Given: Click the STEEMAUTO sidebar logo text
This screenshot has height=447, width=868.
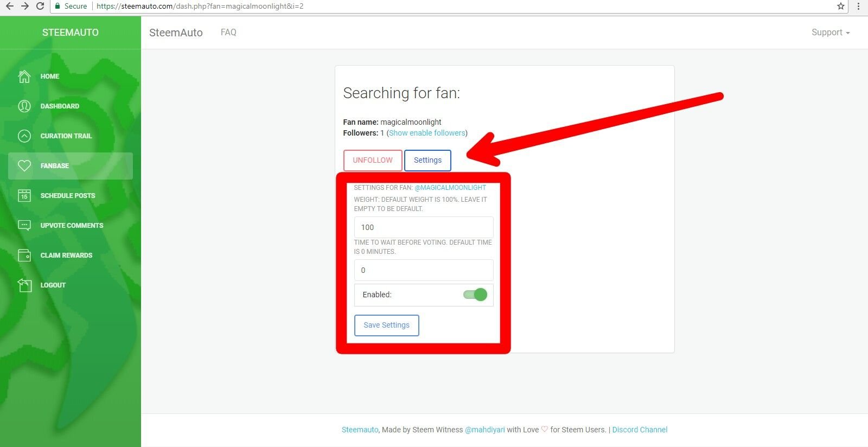Looking at the screenshot, I should (x=71, y=33).
